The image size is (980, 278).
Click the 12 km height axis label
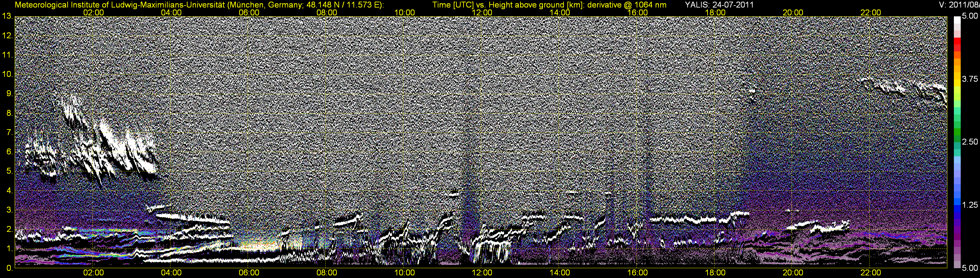[7, 36]
